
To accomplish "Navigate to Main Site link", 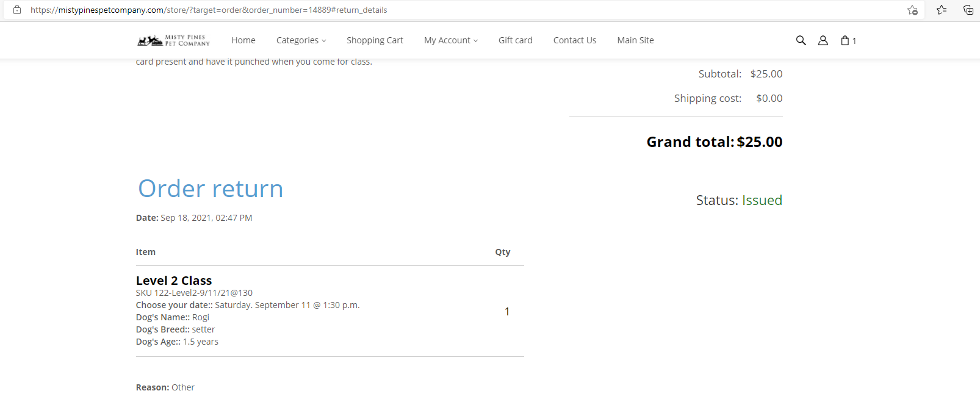I will (x=635, y=40).
